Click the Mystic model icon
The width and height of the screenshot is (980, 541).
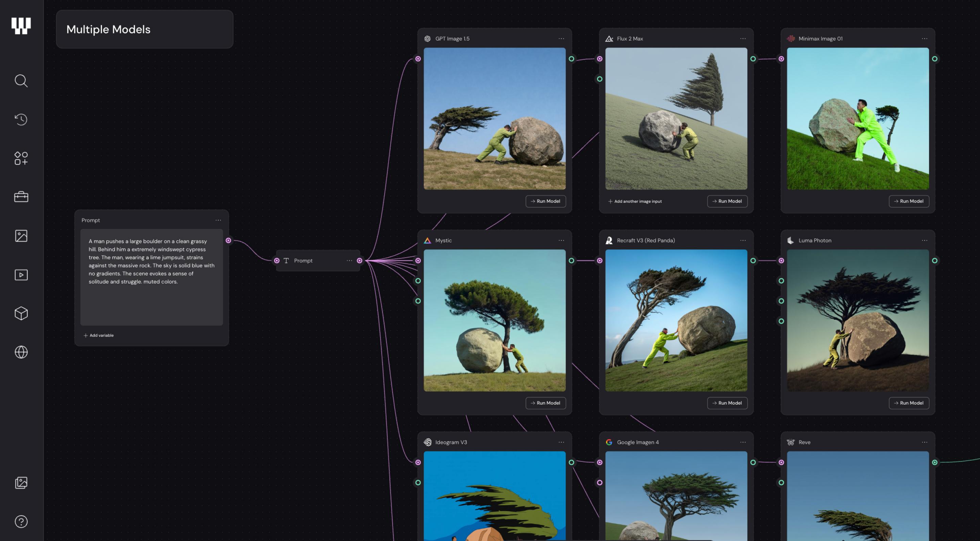click(x=427, y=241)
